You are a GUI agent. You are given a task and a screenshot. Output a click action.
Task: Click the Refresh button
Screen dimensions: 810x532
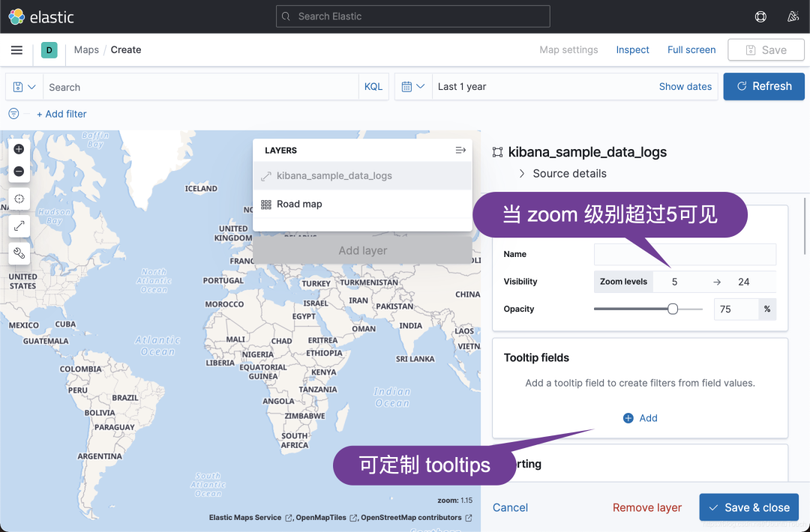pos(763,86)
